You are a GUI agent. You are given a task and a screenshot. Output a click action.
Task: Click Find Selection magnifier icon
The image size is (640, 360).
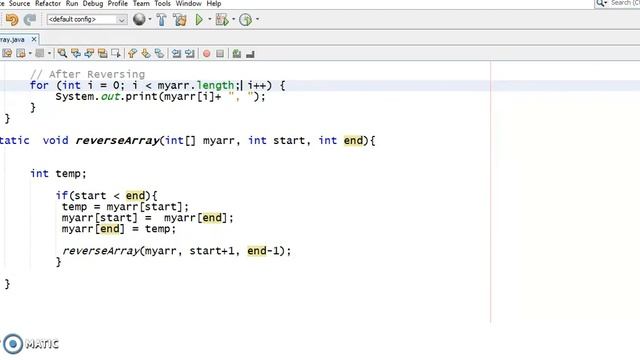(62, 53)
